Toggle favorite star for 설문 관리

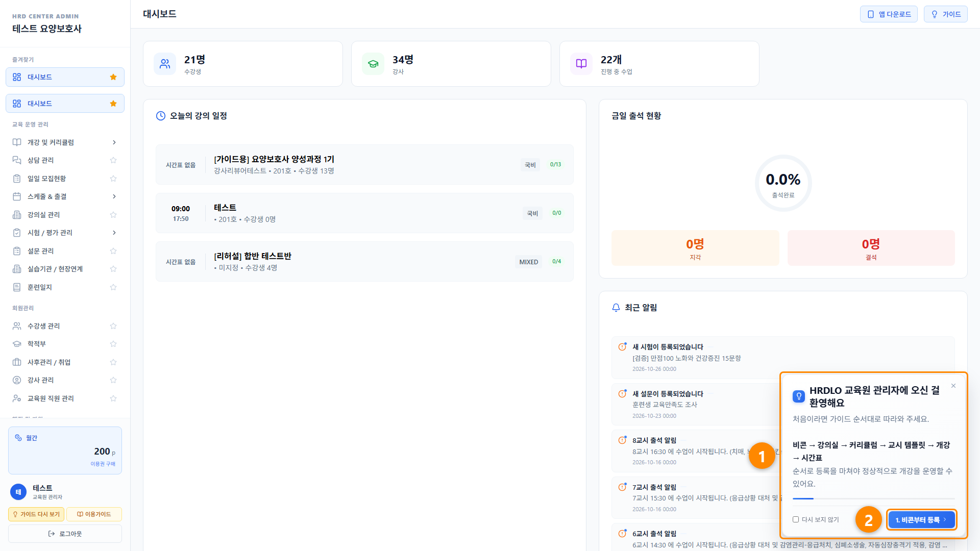[113, 251]
